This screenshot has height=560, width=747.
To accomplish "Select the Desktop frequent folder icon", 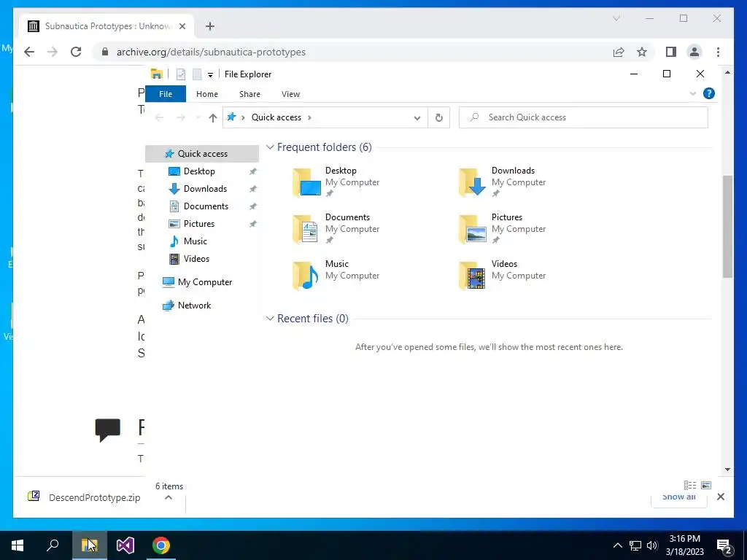I will (306, 182).
